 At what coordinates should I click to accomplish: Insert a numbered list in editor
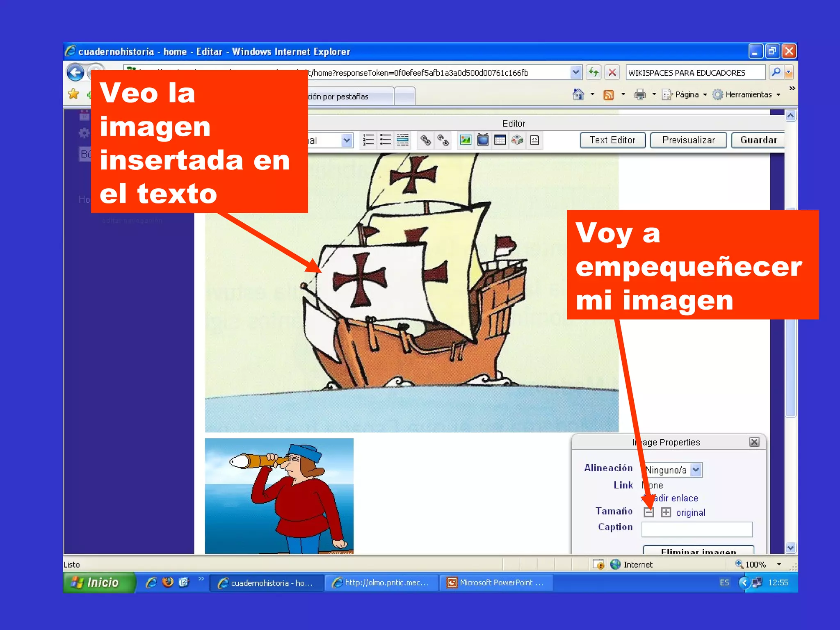pyautogui.click(x=368, y=140)
